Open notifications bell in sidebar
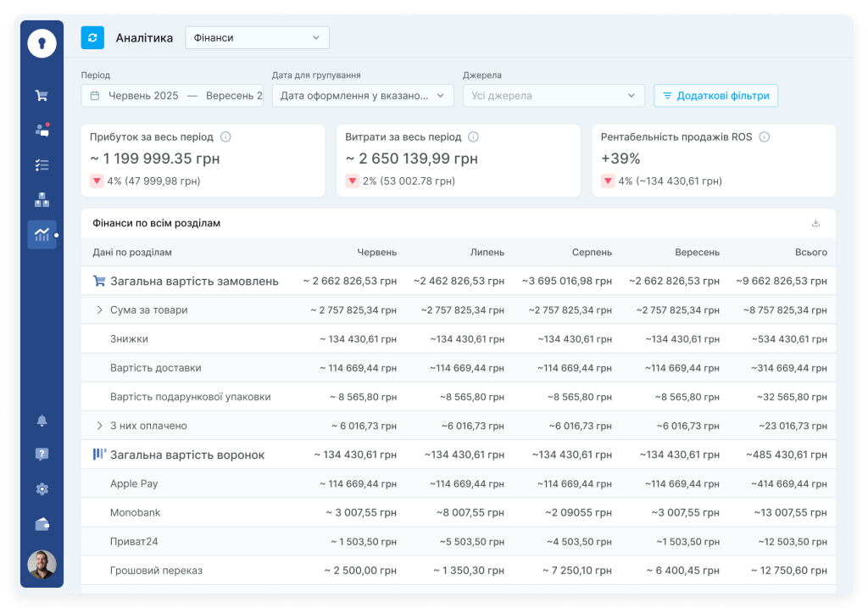 (42, 421)
